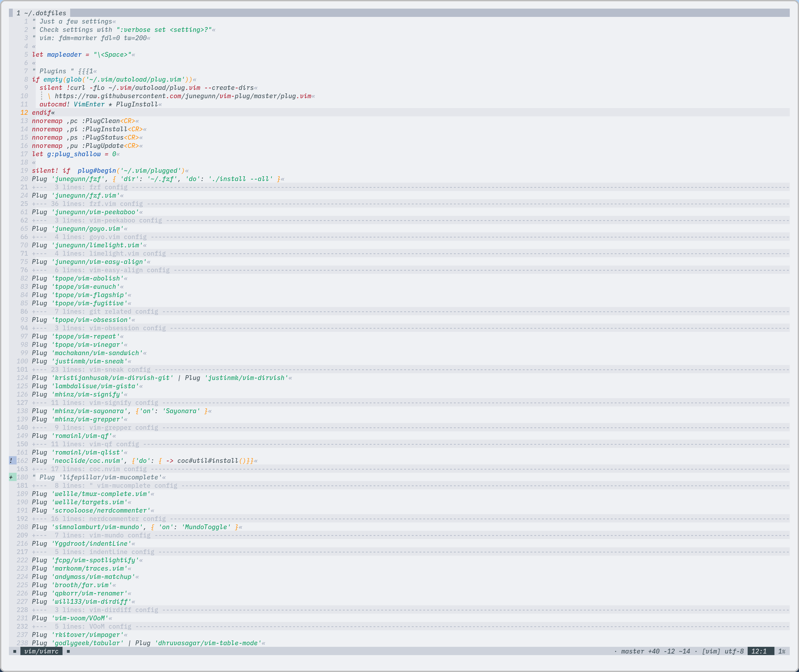Screen dimensions: 799x672
Task: Click the 12:1 cursor position indicator
Action: click(x=758, y=651)
